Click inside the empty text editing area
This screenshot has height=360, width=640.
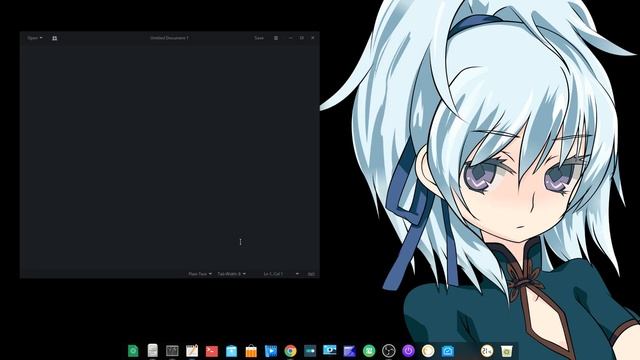[x=170, y=157]
